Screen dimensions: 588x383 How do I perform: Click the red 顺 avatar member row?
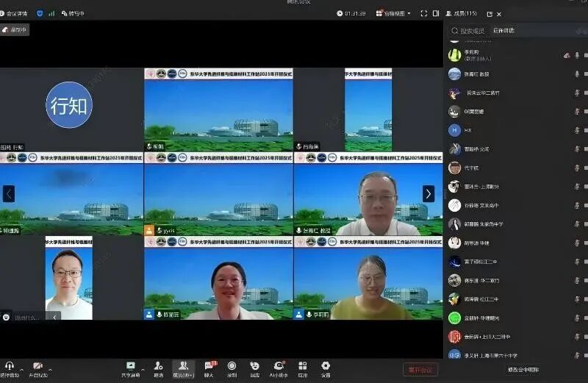(517, 337)
